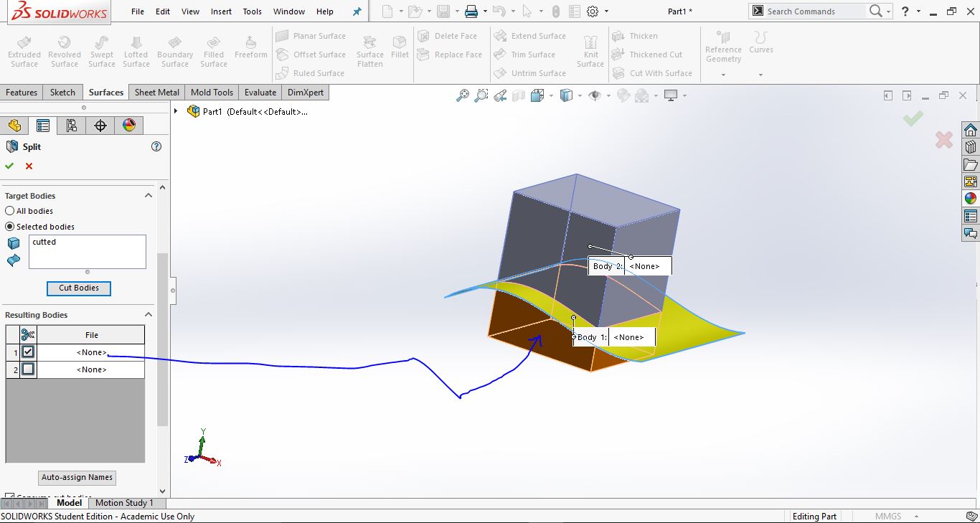Confirm with the viewport corner green checkmark

click(x=913, y=118)
